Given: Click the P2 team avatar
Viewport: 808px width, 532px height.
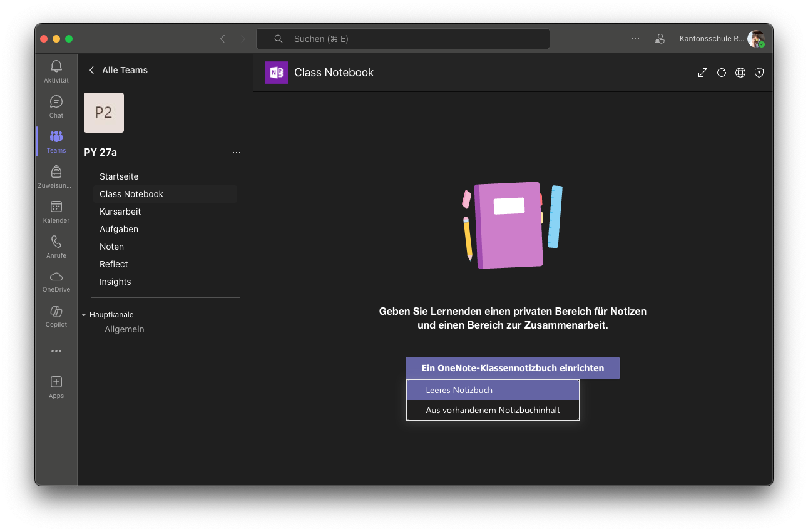Looking at the screenshot, I should pyautogui.click(x=104, y=113).
